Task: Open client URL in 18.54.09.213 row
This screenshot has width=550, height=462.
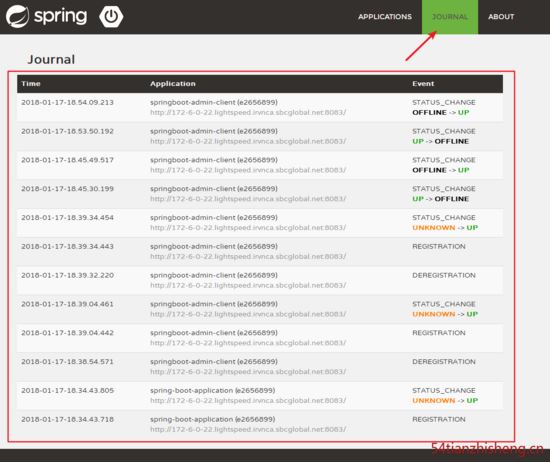Action: click(x=248, y=113)
